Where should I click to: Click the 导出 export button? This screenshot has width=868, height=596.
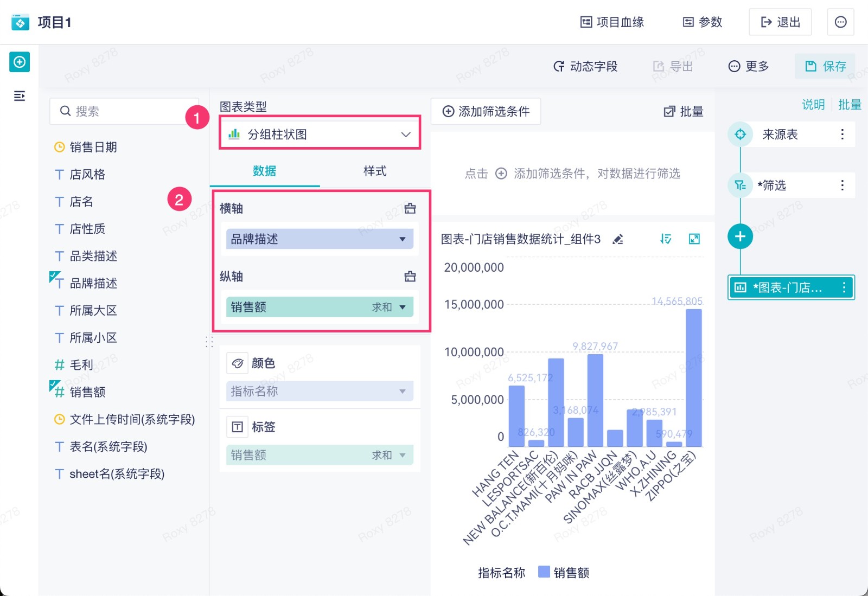click(673, 66)
